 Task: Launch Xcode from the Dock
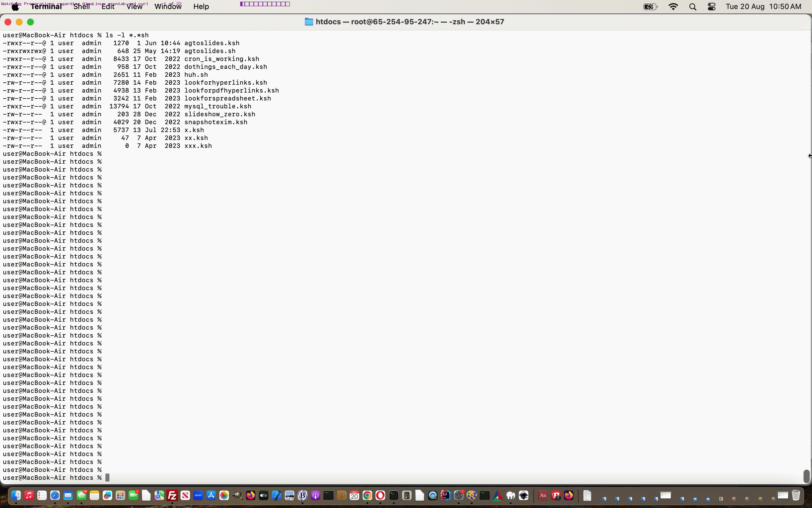tap(277, 495)
